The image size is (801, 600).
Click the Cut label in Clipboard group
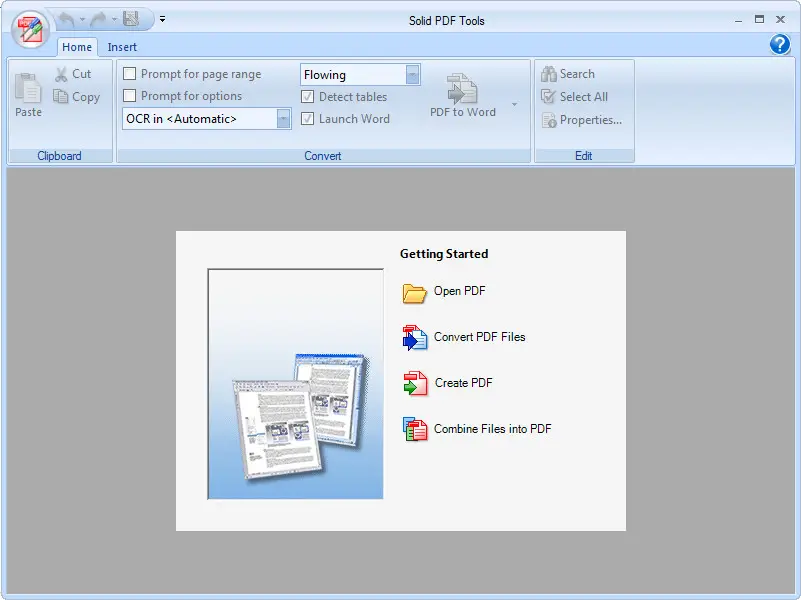click(81, 74)
